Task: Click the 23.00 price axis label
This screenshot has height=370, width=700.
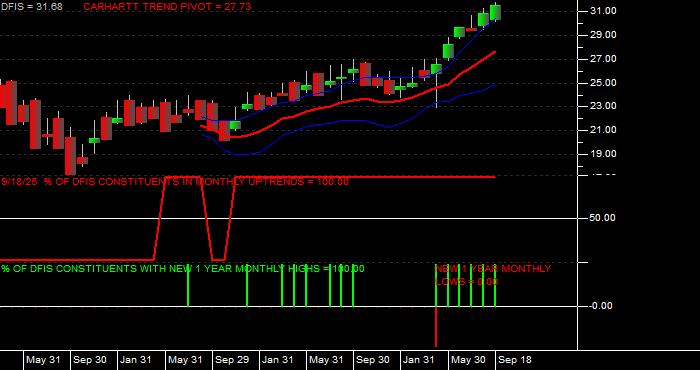Action: tap(604, 106)
